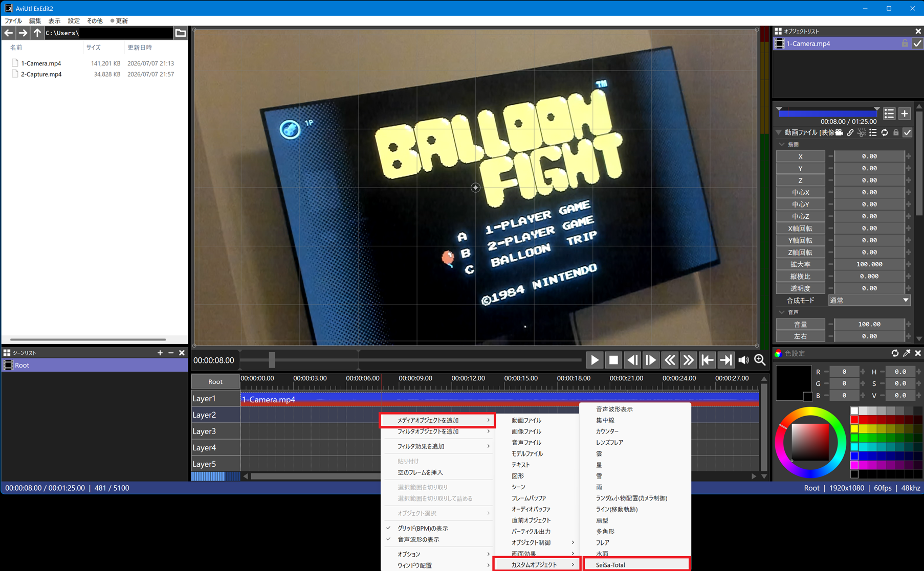The image size is (924, 571).
Task: Step back one frame
Action: (632, 360)
